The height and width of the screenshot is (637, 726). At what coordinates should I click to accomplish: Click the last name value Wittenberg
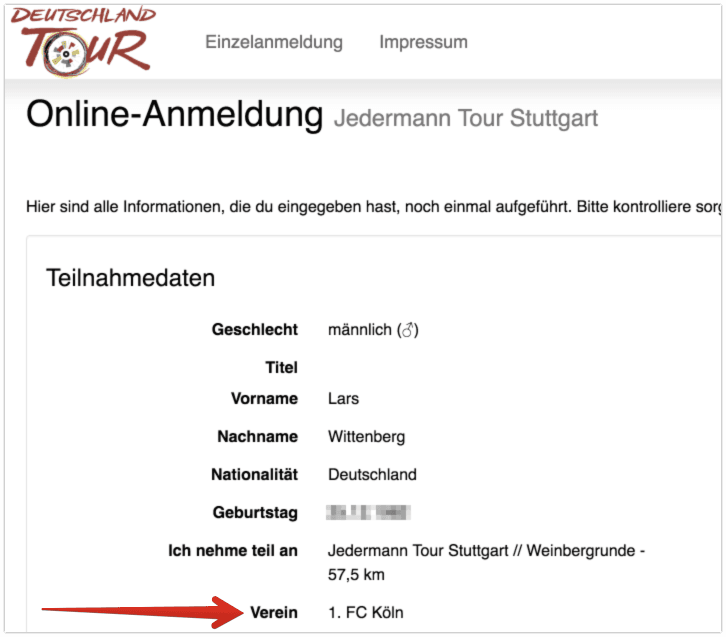tap(366, 437)
